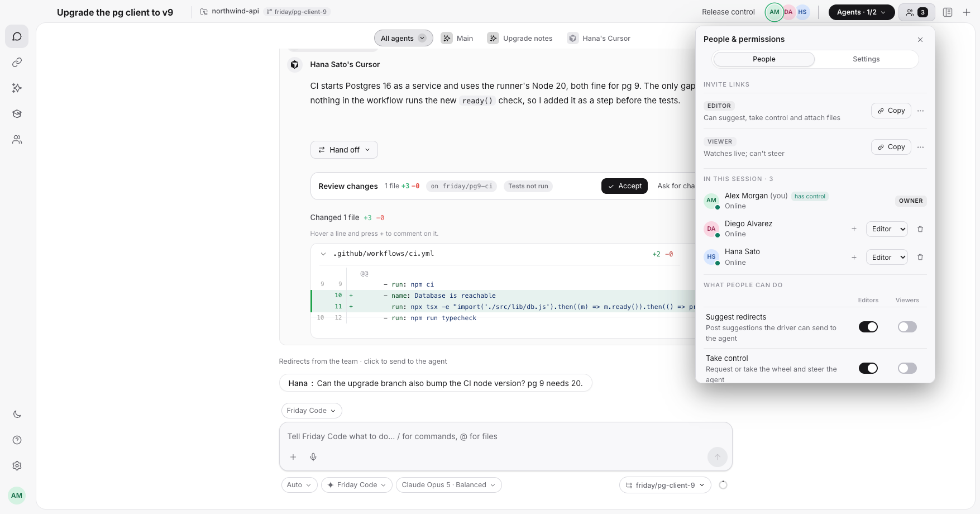Image resolution: width=980 pixels, height=514 pixels.
Task: Remove Hana Sato with trash icon
Action: pos(920,257)
